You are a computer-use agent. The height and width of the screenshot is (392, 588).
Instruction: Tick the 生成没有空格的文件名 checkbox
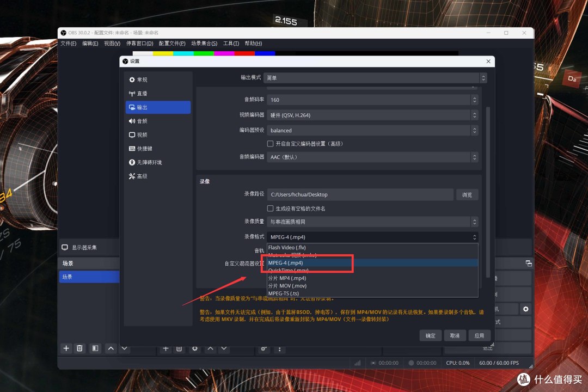coord(270,208)
